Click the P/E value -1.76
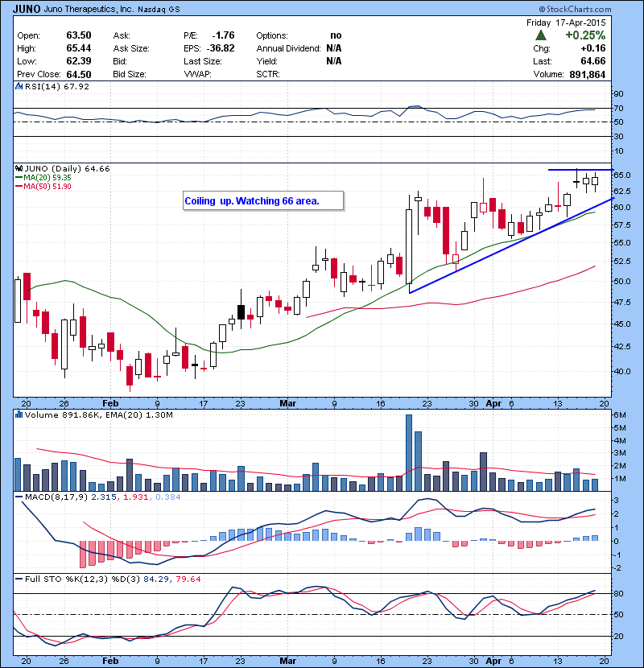644x668 pixels. click(x=223, y=35)
